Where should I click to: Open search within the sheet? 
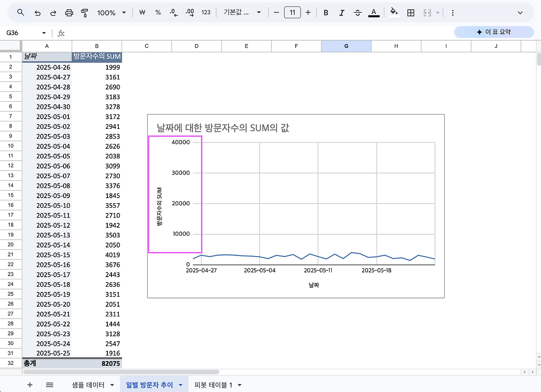(x=20, y=13)
